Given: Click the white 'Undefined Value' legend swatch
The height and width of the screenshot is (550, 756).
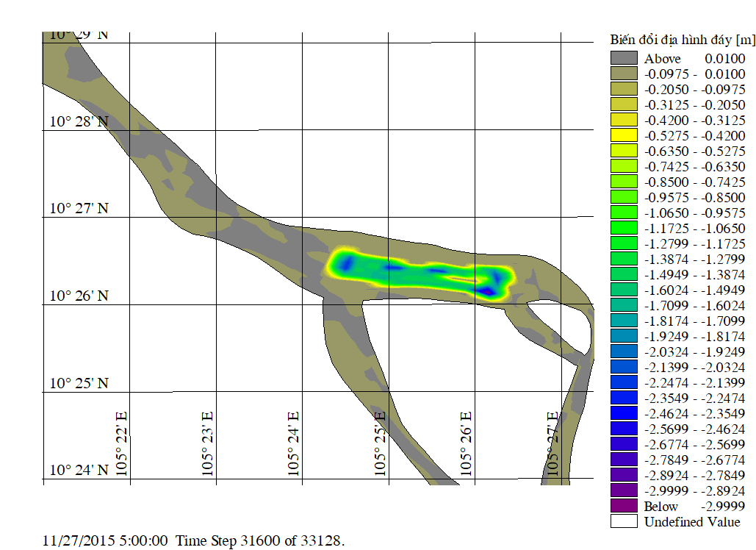Looking at the screenshot, I should [624, 521].
